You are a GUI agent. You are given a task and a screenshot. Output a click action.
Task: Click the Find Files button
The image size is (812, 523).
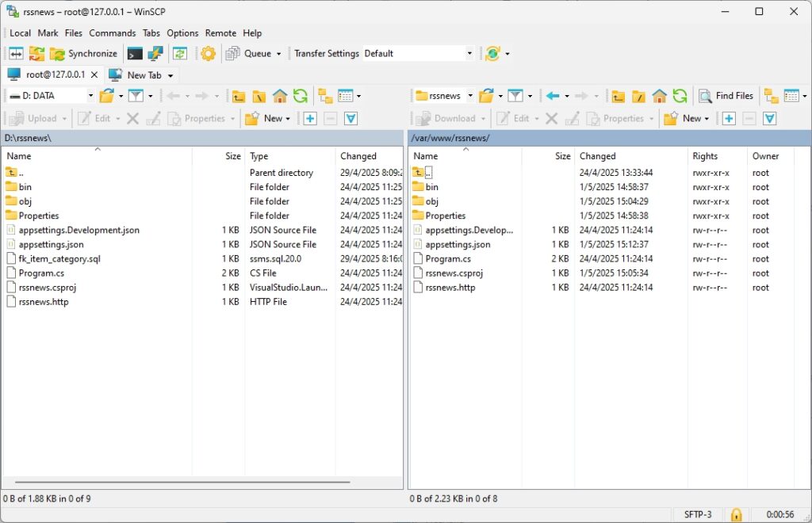pyautogui.click(x=726, y=96)
